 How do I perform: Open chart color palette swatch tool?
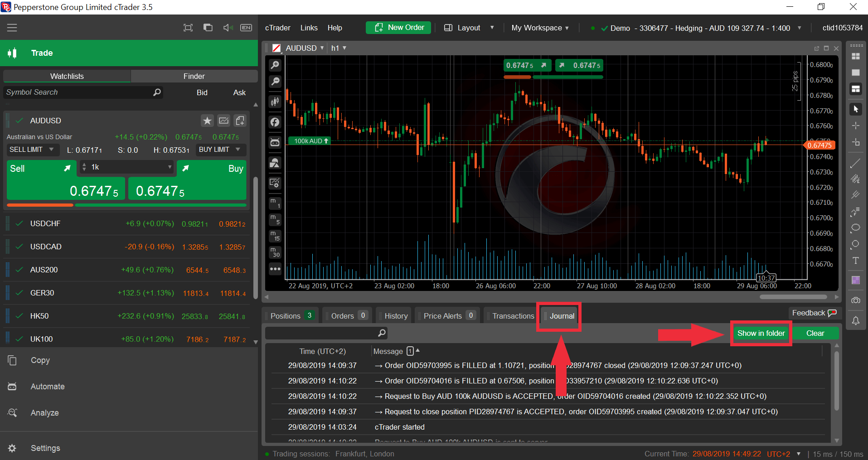[x=856, y=280]
